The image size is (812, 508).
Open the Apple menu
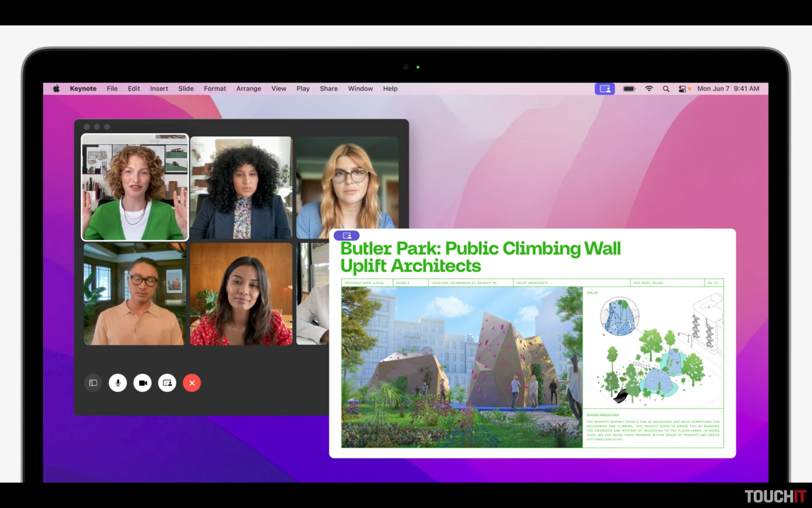[56, 89]
